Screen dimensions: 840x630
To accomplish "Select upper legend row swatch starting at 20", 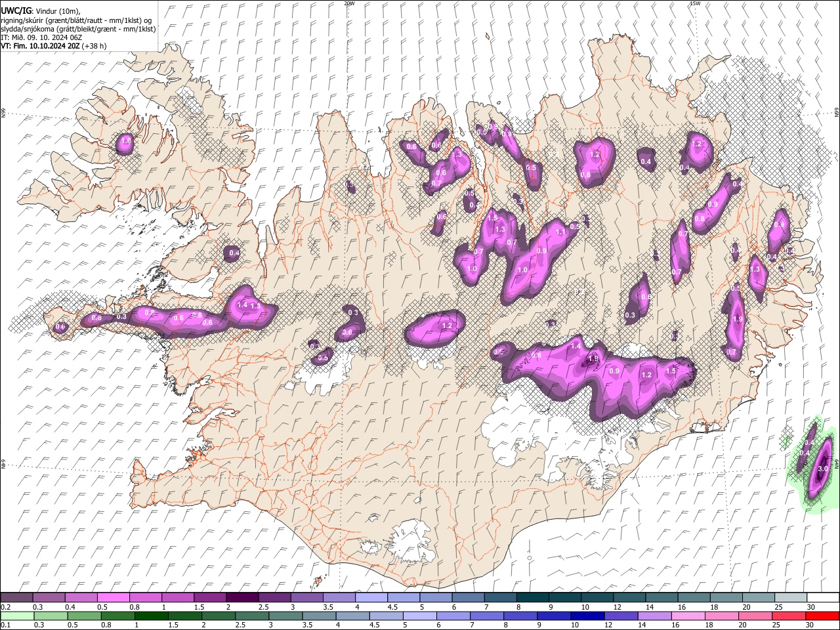I will pos(757,598).
